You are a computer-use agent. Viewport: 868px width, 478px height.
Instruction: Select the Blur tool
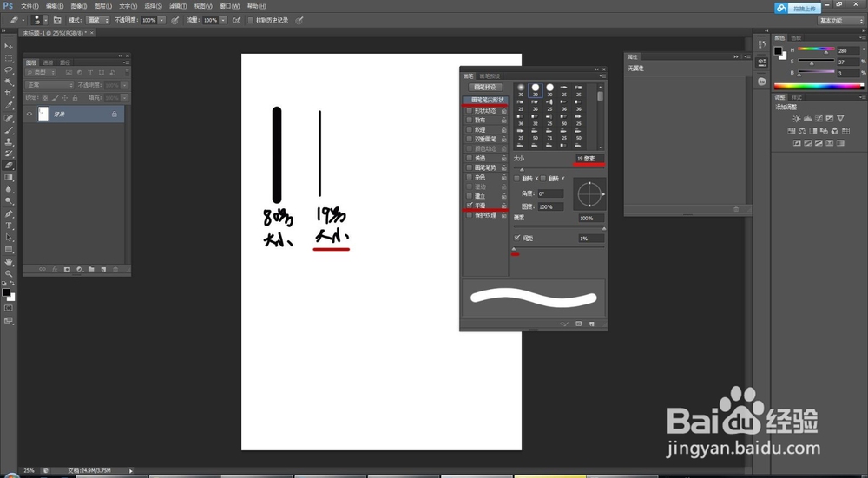(x=9, y=189)
